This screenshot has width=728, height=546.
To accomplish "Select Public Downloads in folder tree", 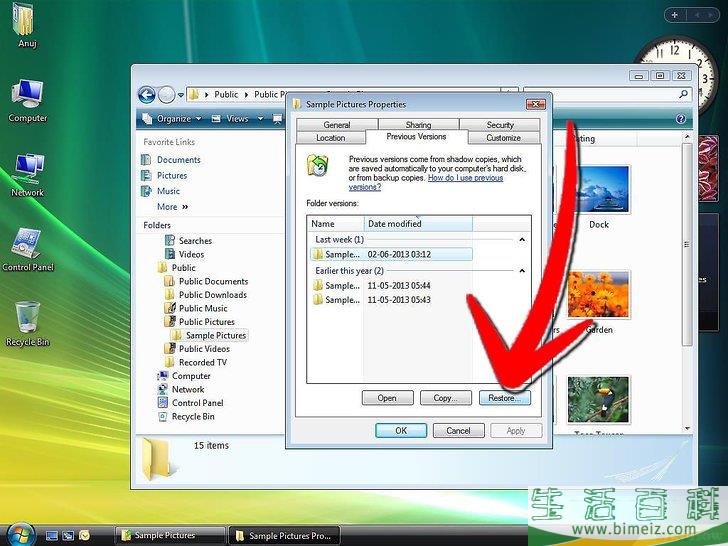I will 206,294.
